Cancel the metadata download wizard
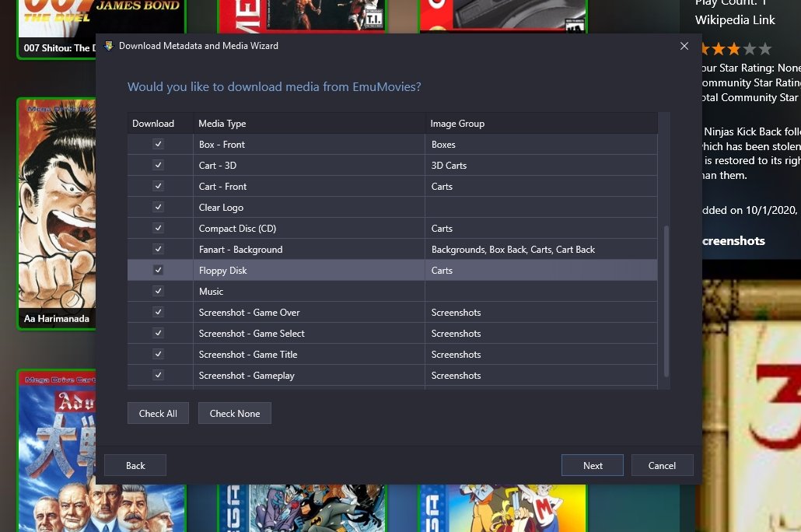This screenshot has width=801, height=532. pyautogui.click(x=662, y=465)
